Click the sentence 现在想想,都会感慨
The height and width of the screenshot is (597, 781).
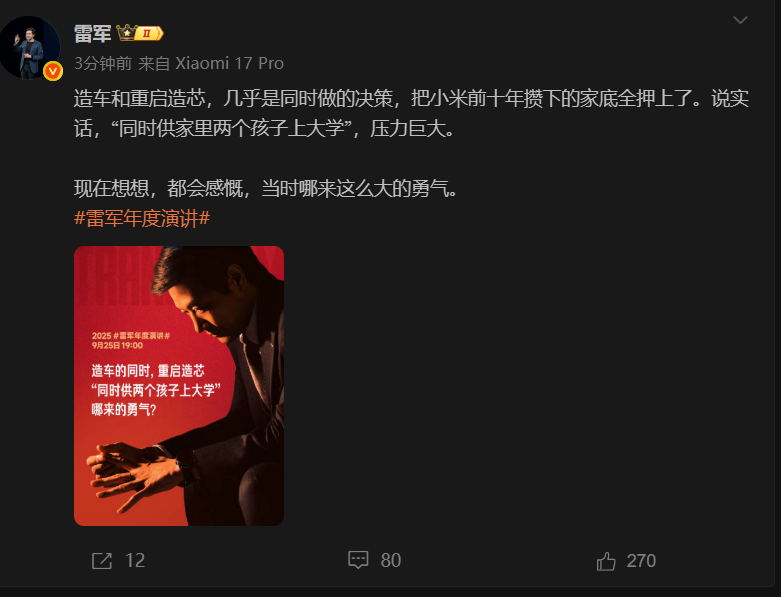(265, 189)
